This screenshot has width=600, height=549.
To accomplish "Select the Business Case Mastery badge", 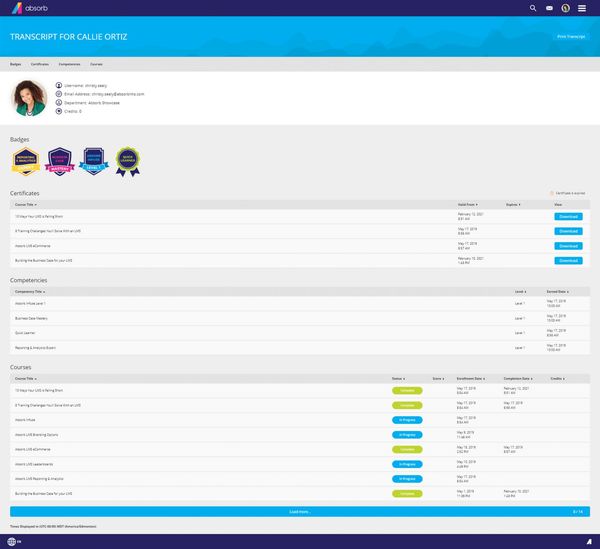I will (x=60, y=161).
